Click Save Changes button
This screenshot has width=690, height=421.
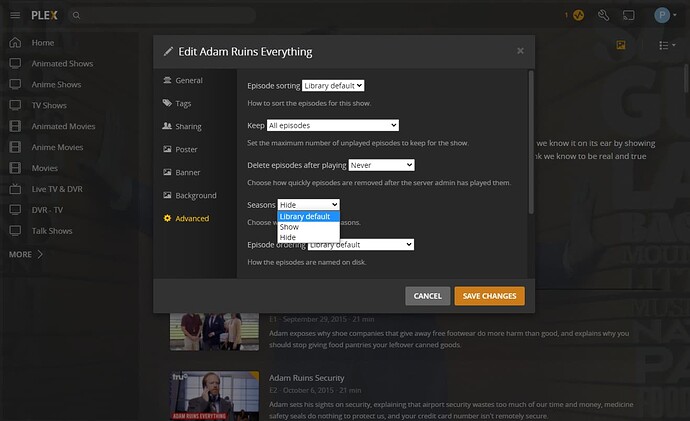[489, 296]
